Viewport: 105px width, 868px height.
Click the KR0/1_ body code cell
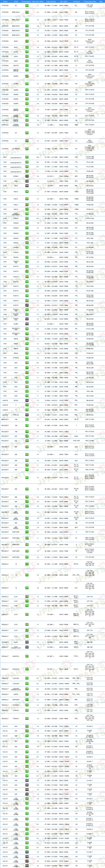[76, 647]
